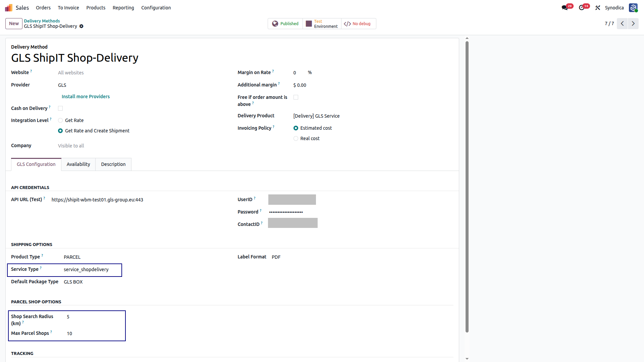The height and width of the screenshot is (362, 644).
Task: Show help tooltip for Integration Level
Action: pyautogui.click(x=51, y=119)
